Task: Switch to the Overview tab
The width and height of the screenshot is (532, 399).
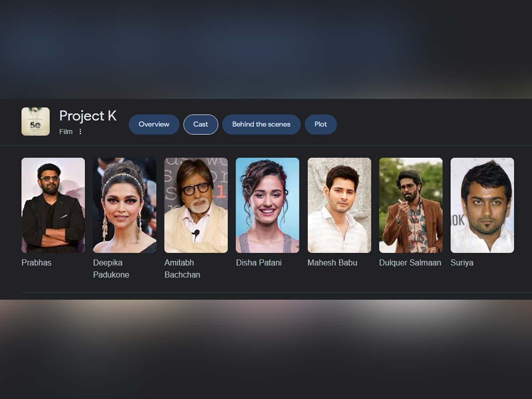Action: [154, 125]
